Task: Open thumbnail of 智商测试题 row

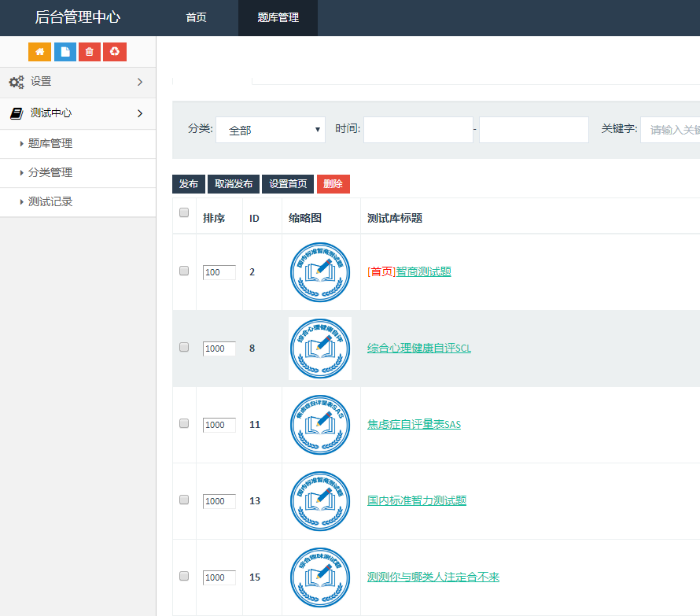Action: click(320, 272)
